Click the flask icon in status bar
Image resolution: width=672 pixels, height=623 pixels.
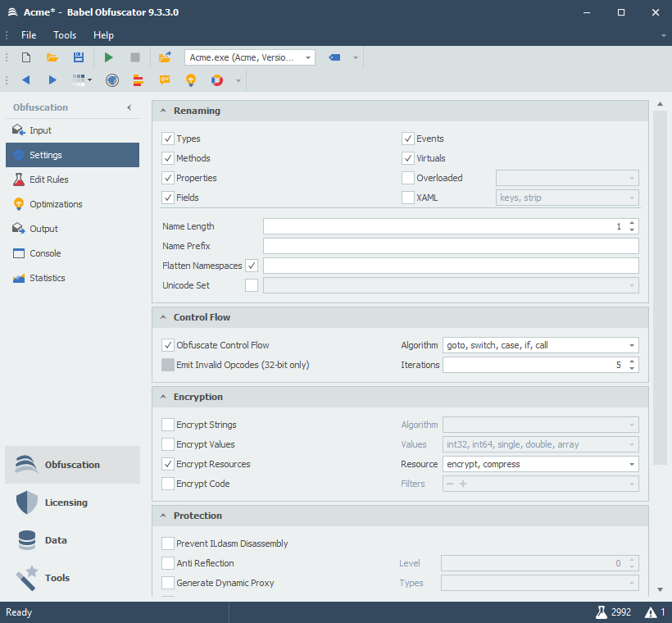point(601,612)
